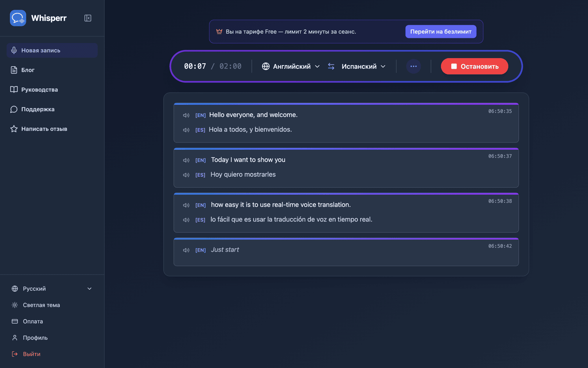Click Перейти на безлимит button
Image resolution: width=588 pixels, height=368 pixels.
pos(441,32)
